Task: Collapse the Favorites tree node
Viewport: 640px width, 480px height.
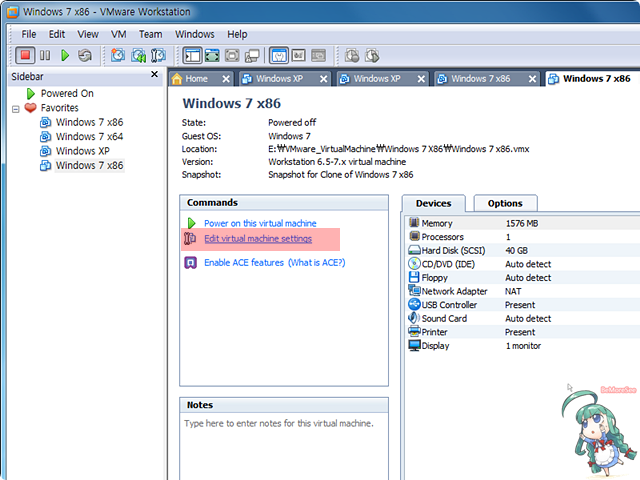Action: click(16, 109)
